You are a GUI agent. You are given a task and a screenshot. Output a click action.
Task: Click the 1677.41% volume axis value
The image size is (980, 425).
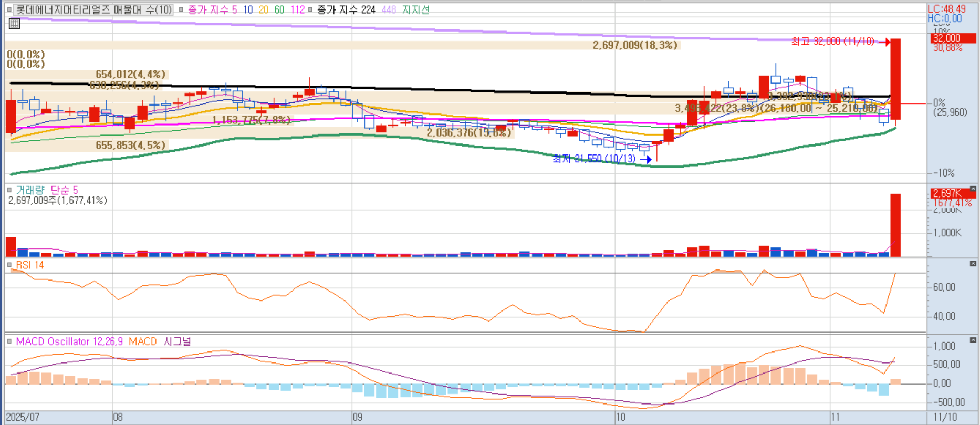953,203
